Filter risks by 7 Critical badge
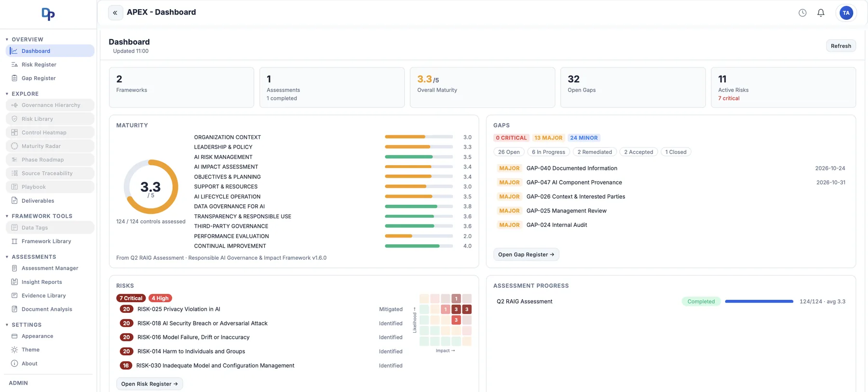The image size is (868, 392). (x=131, y=298)
